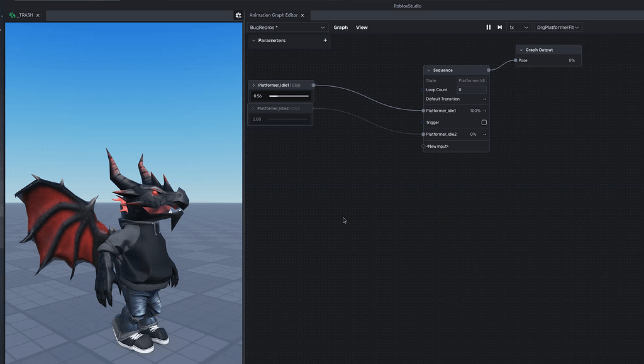Expand the Platformer_Idle2 clip node
The image size is (644, 364).
(x=253, y=108)
